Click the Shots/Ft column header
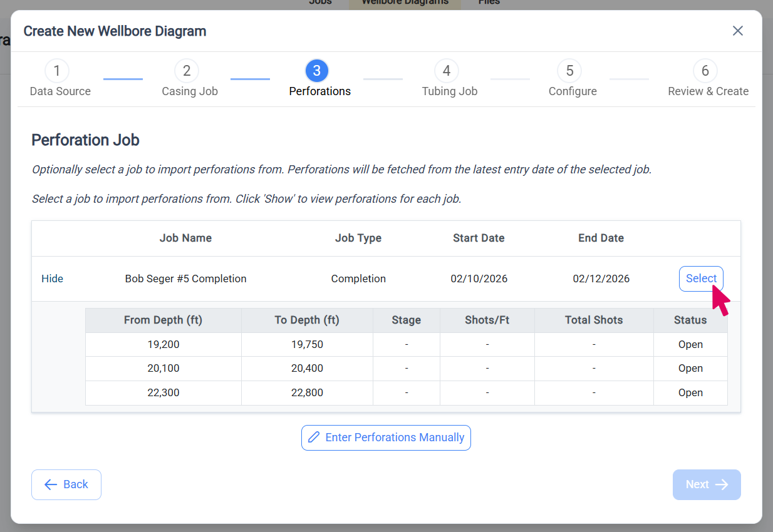Image resolution: width=773 pixels, height=532 pixels. point(487,320)
